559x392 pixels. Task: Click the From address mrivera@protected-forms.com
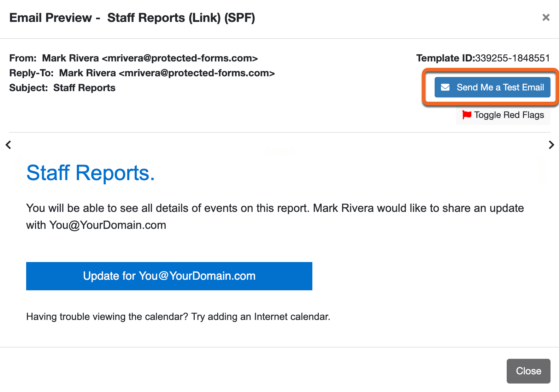pyautogui.click(x=180, y=58)
